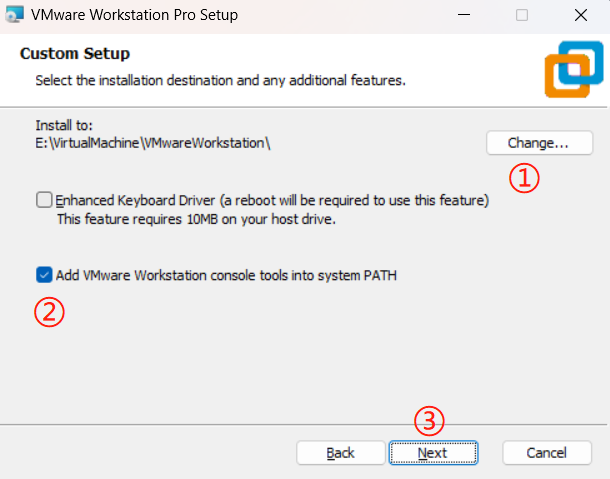
Task: Click the 'VMware Workstation Pro Setup' window title
Action: pyautogui.click(x=135, y=15)
